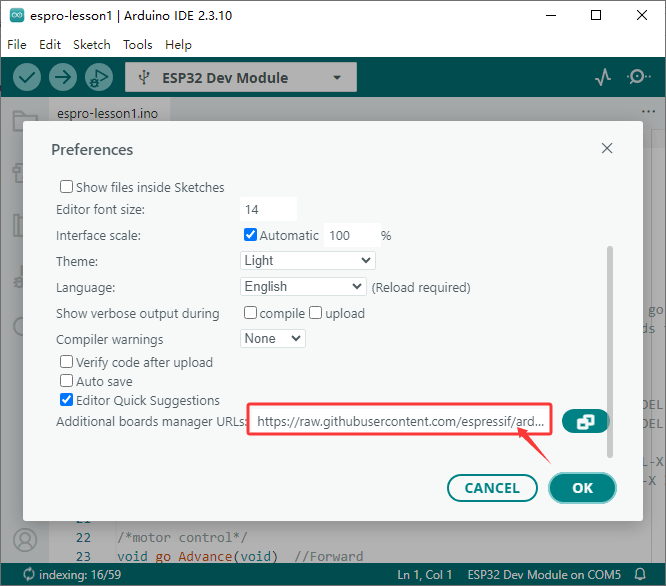Click Ln 1, Col 1 in status bar

tap(424, 575)
